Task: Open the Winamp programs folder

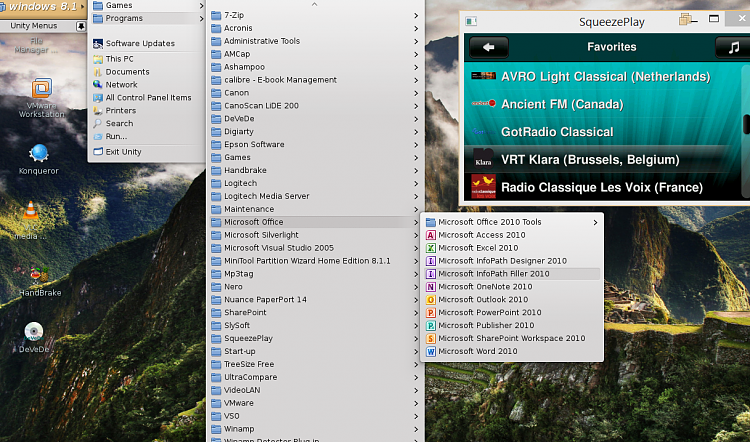Action: pos(315,429)
